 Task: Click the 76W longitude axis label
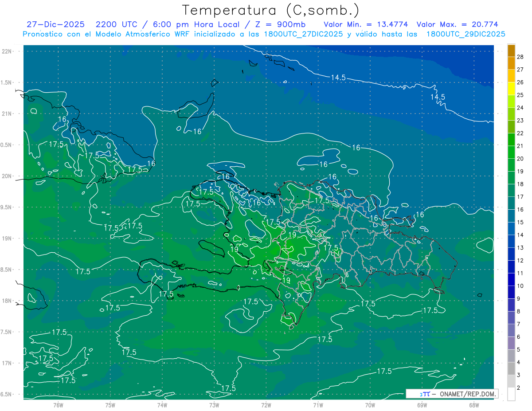[58, 405]
